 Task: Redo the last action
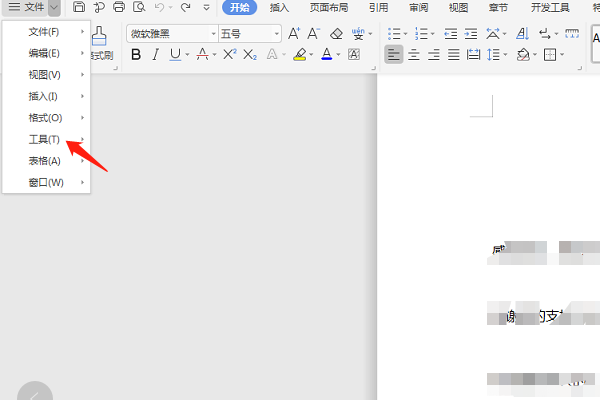[186, 7]
